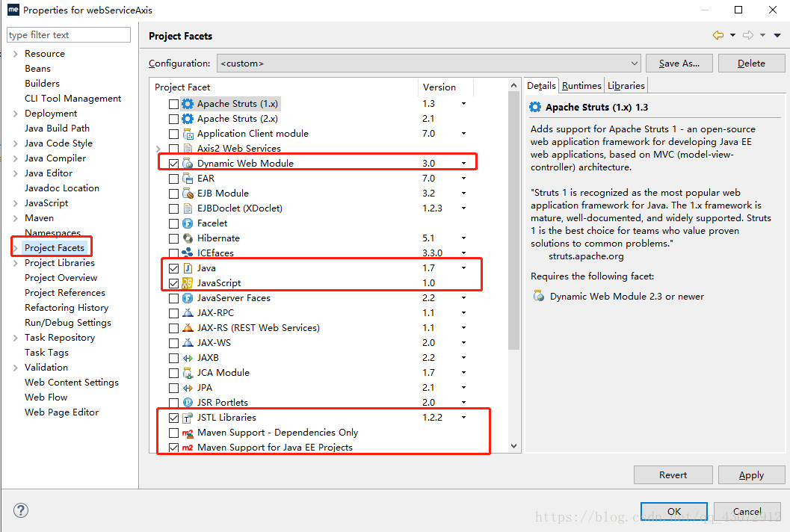Viewport: 790px width, 532px height.
Task: Click the Revert button
Action: point(673,475)
